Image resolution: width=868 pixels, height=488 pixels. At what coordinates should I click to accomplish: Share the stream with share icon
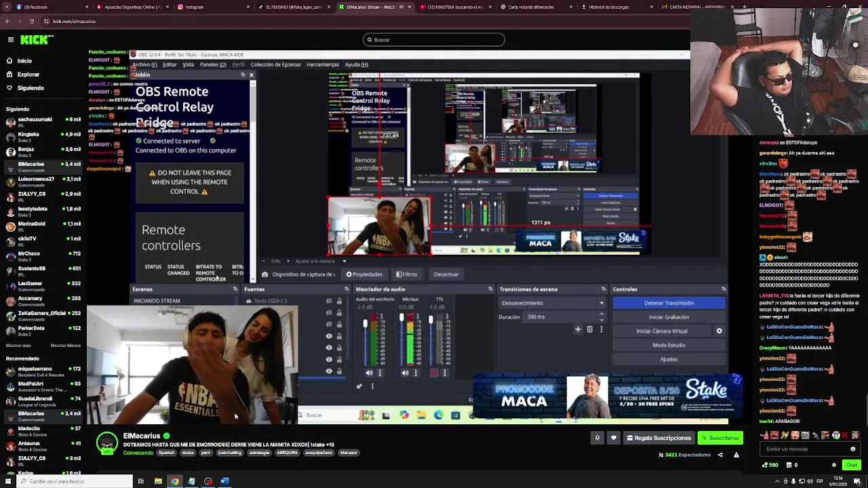point(720,455)
